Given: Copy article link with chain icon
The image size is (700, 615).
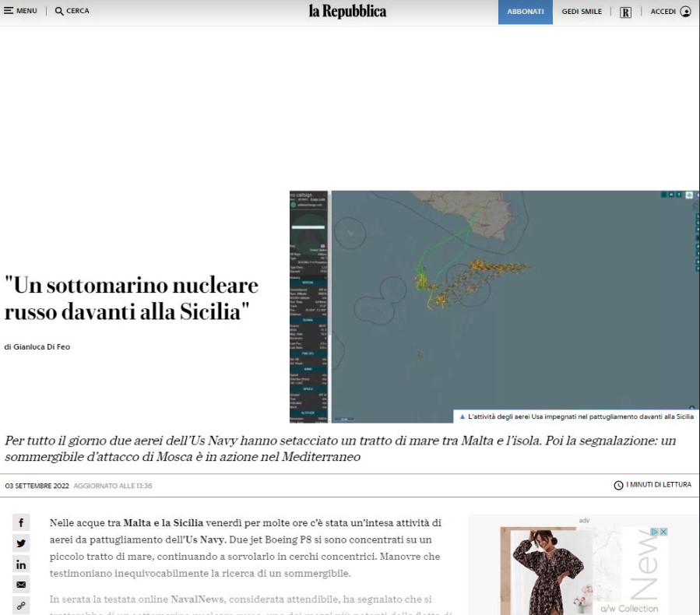Looking at the screenshot, I should coord(21,605).
